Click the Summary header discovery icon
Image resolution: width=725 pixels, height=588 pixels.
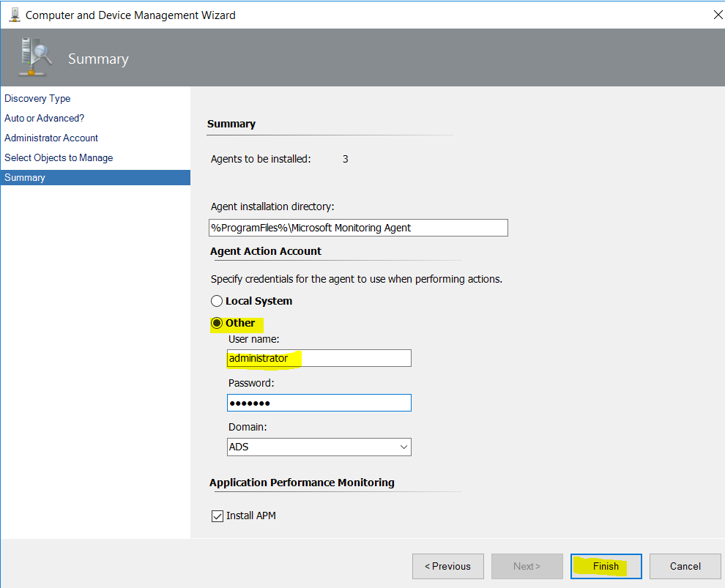34,57
